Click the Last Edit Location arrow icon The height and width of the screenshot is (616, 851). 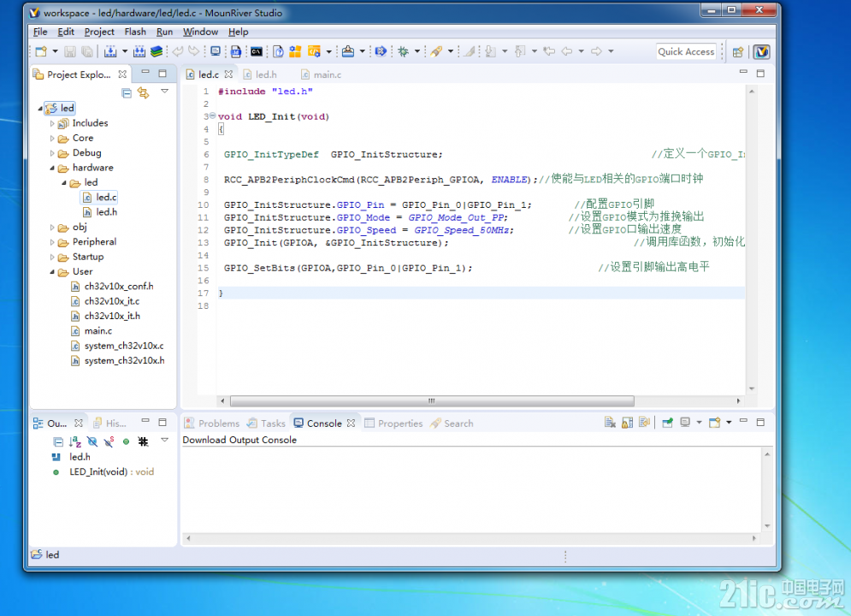pyautogui.click(x=549, y=51)
